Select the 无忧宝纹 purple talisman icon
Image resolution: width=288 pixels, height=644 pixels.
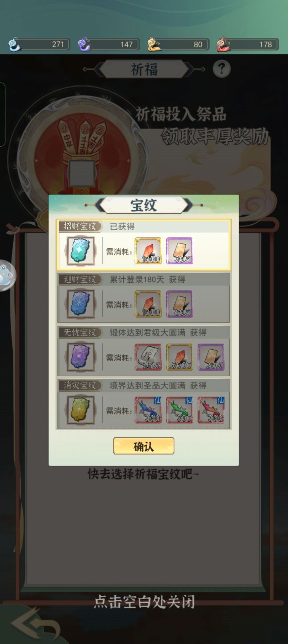click(x=81, y=357)
